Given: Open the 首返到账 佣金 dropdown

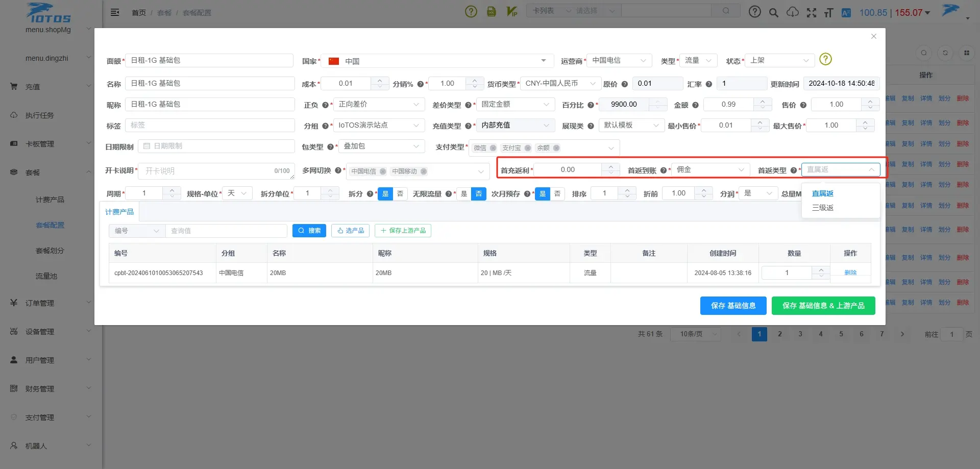Looking at the screenshot, I should [710, 169].
